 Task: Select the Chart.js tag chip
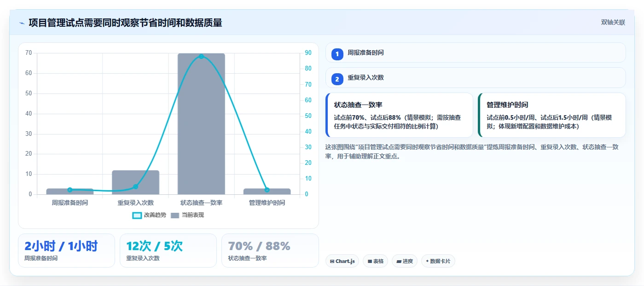point(342,261)
